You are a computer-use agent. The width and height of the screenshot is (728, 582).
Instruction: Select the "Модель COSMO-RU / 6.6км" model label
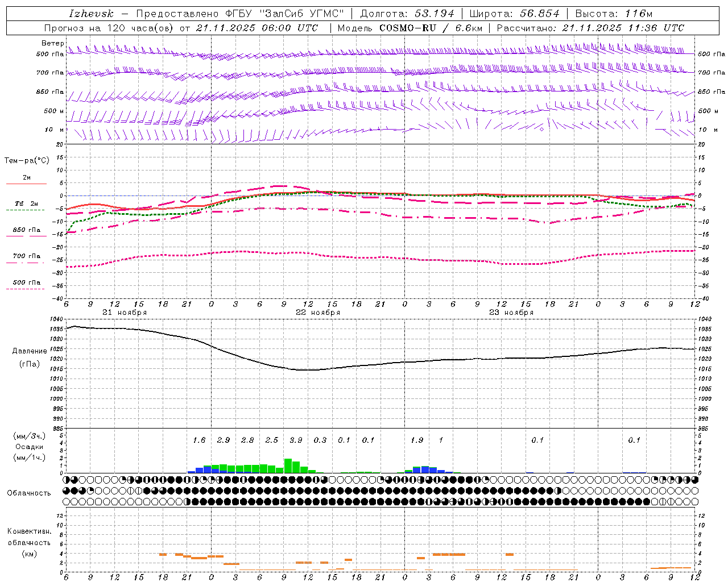pyautogui.click(x=410, y=28)
